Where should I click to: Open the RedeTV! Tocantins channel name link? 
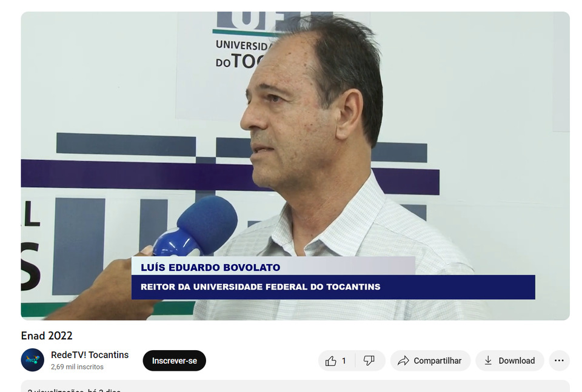(90, 355)
